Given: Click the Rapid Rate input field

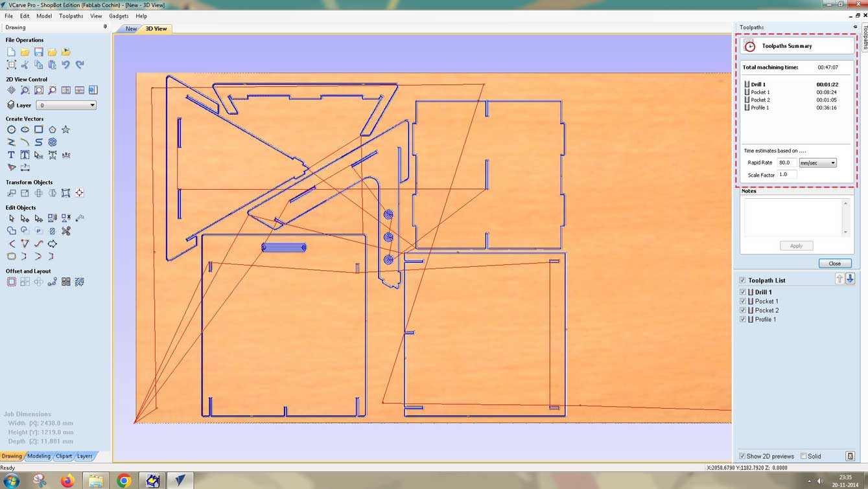Looking at the screenshot, I should 786,163.
